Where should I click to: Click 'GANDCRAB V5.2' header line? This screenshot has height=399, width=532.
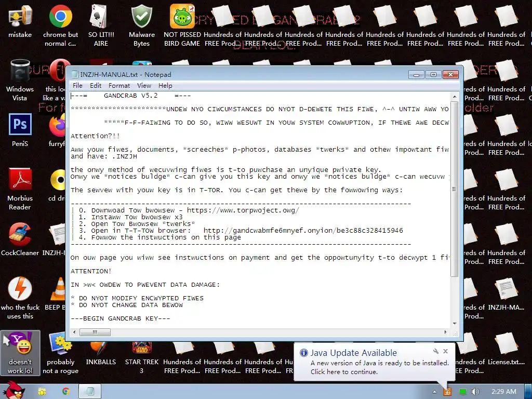(x=130, y=96)
